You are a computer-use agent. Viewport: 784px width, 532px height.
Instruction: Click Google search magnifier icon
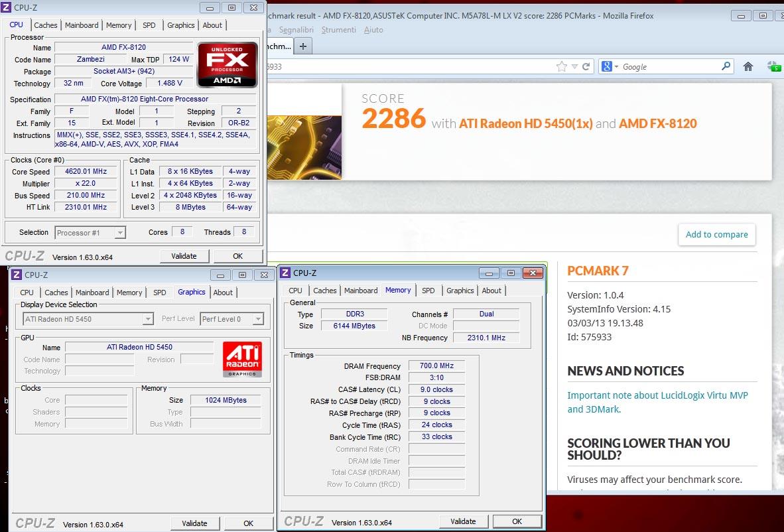coord(726,66)
